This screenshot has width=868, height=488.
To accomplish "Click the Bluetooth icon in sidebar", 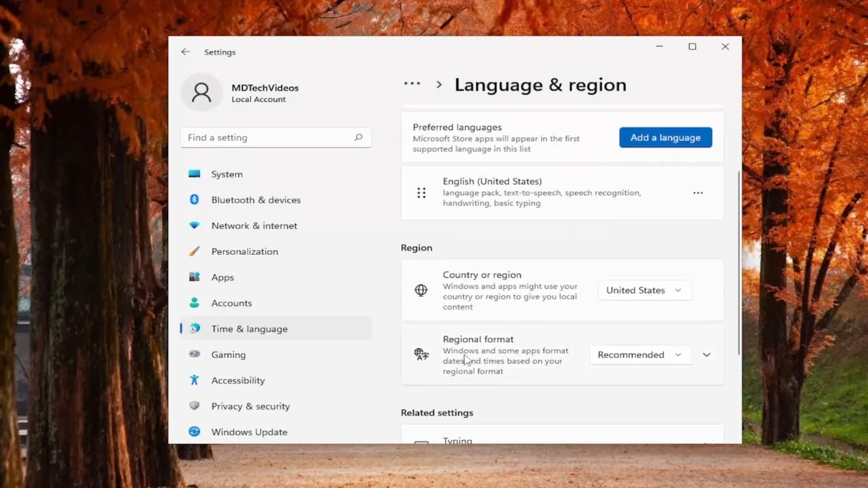I will 195,200.
